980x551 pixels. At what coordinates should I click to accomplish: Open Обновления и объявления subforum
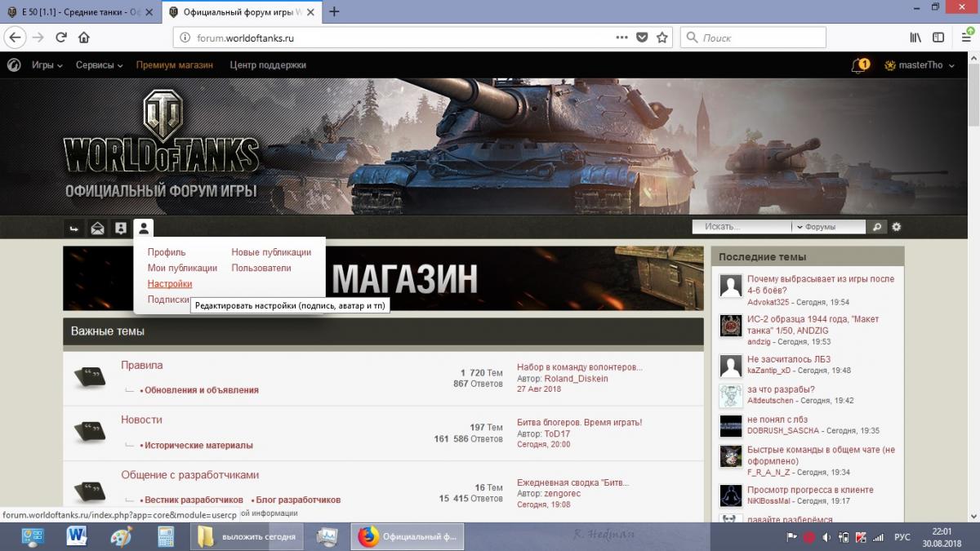pyautogui.click(x=201, y=390)
